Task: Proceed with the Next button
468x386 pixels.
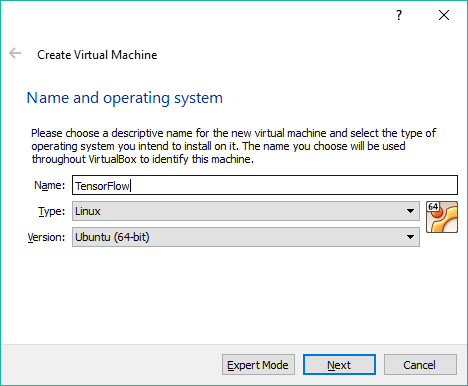Action: [x=339, y=365]
